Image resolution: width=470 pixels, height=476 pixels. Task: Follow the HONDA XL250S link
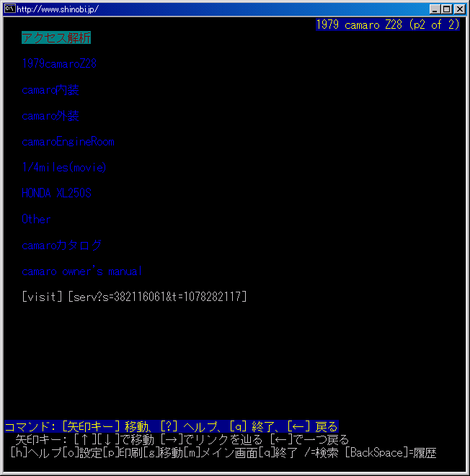tap(56, 193)
